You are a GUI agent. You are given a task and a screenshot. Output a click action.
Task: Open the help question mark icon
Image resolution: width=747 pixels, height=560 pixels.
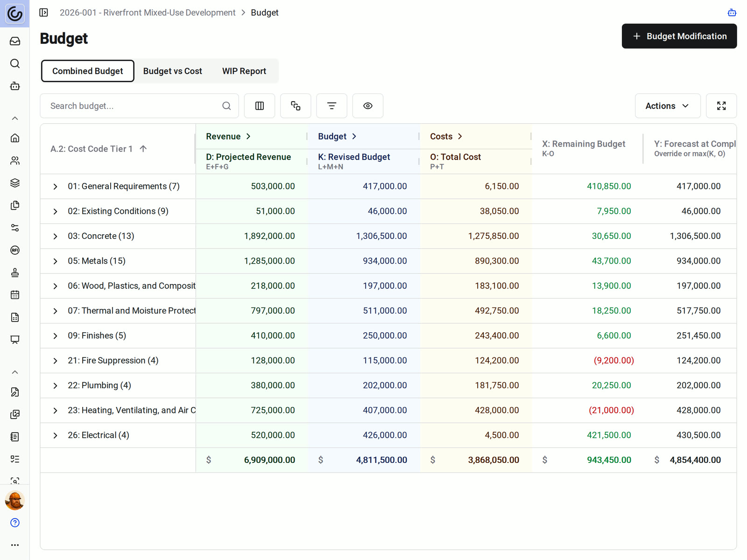[x=15, y=523]
